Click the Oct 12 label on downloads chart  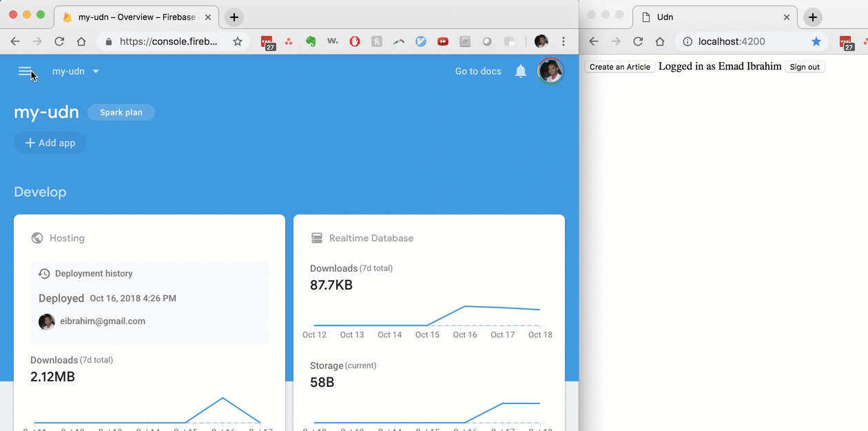[x=314, y=334]
